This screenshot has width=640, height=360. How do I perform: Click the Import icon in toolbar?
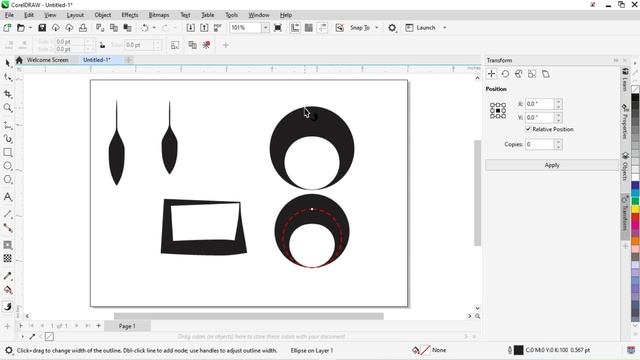(x=191, y=28)
